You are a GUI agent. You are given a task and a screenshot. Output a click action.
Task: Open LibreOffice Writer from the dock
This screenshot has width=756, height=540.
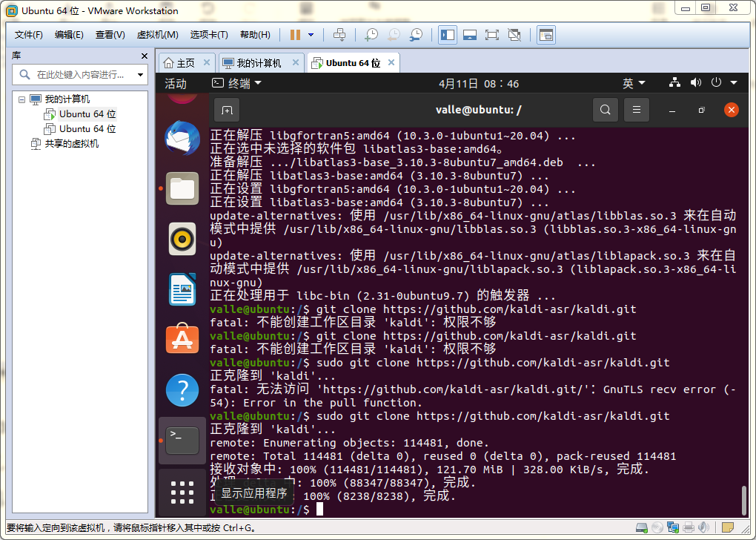tap(182, 289)
